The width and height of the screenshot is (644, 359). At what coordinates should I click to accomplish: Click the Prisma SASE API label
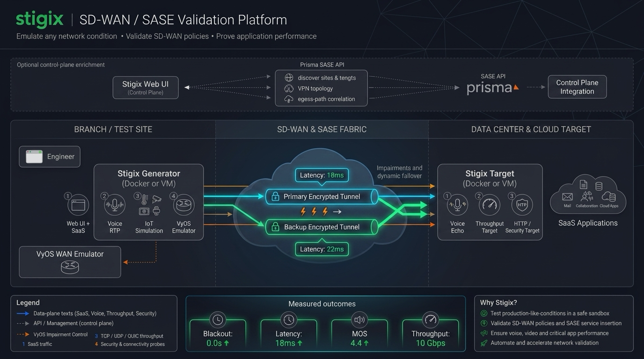pos(322,65)
